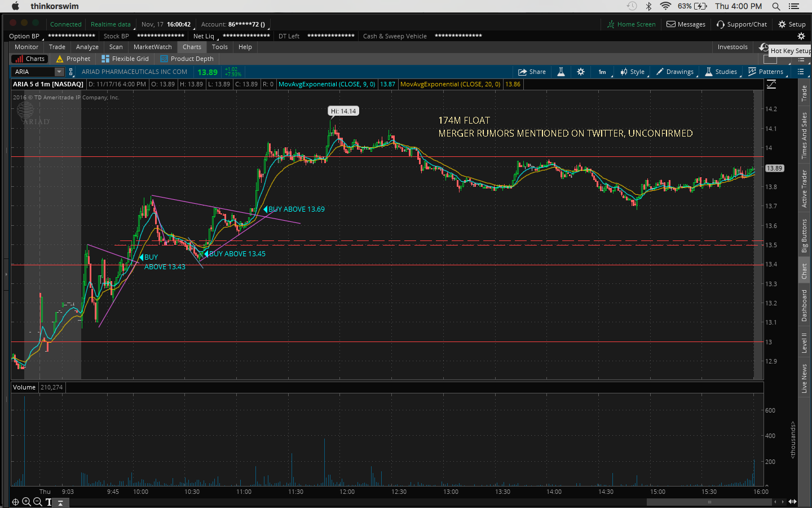
Task: Open the 1m timeframe dropdown
Action: 602,72
